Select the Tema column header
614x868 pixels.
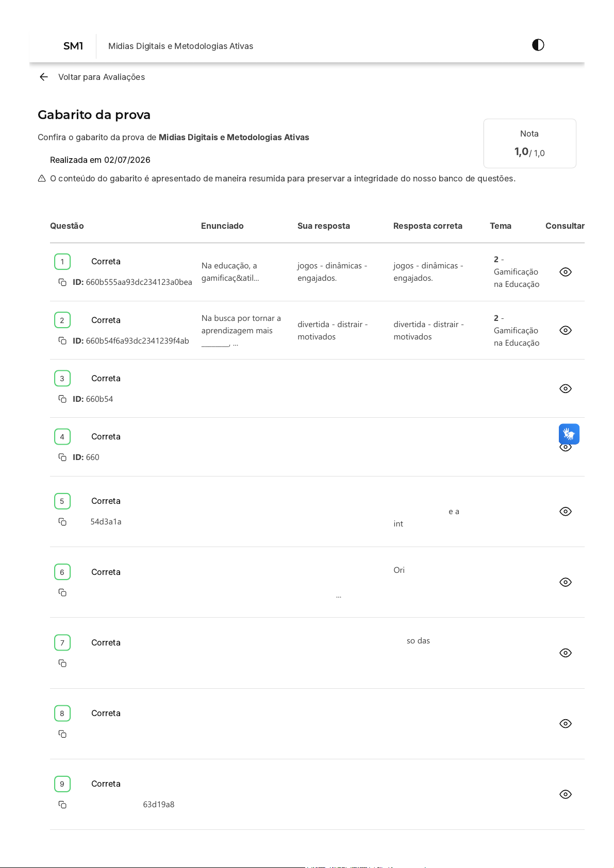click(x=501, y=226)
